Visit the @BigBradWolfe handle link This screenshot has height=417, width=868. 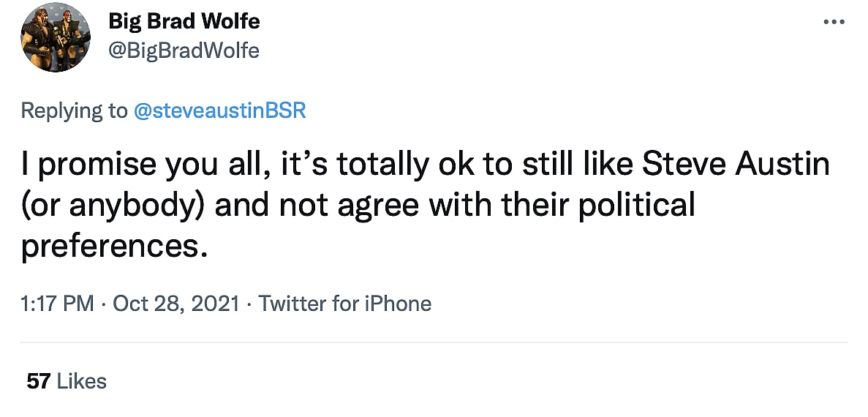click(184, 50)
